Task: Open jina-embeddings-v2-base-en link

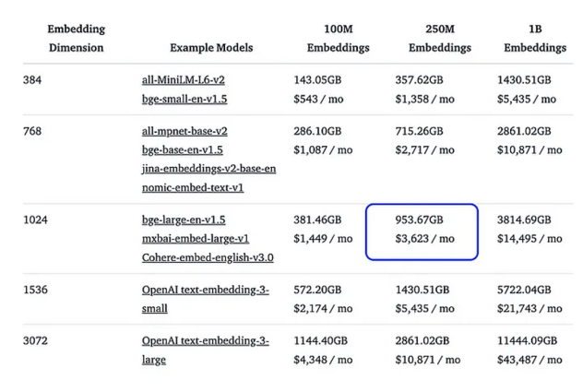Action: point(208,169)
